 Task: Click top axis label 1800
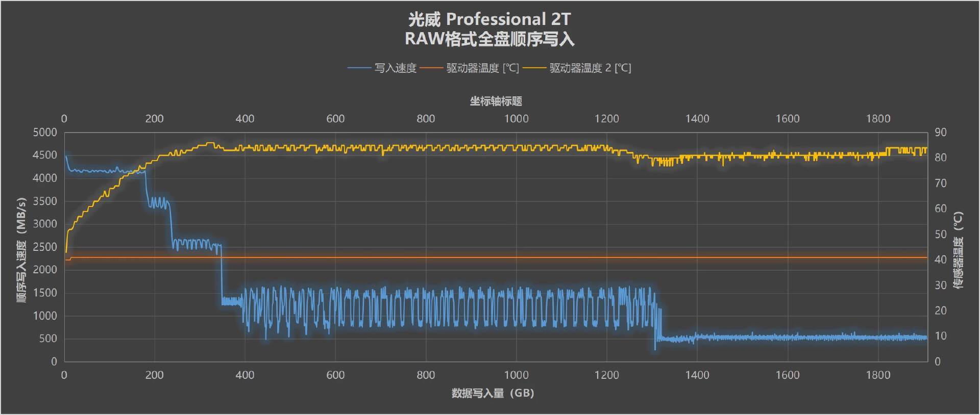click(878, 119)
